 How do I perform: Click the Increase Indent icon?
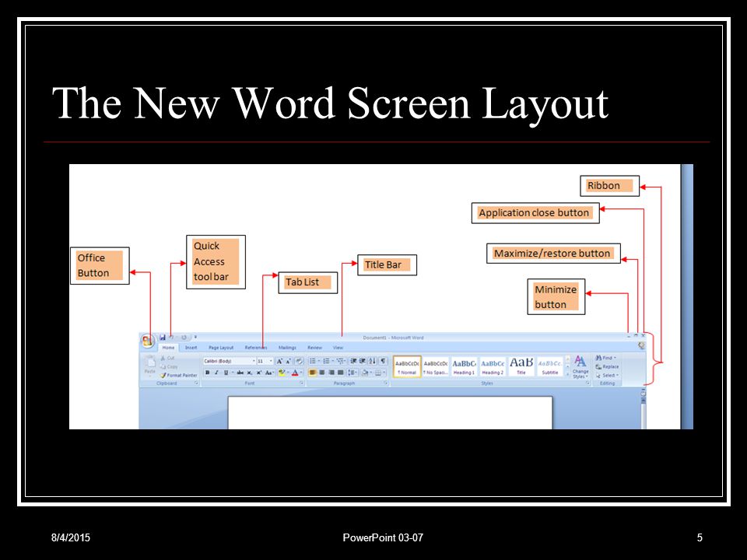tap(363, 361)
